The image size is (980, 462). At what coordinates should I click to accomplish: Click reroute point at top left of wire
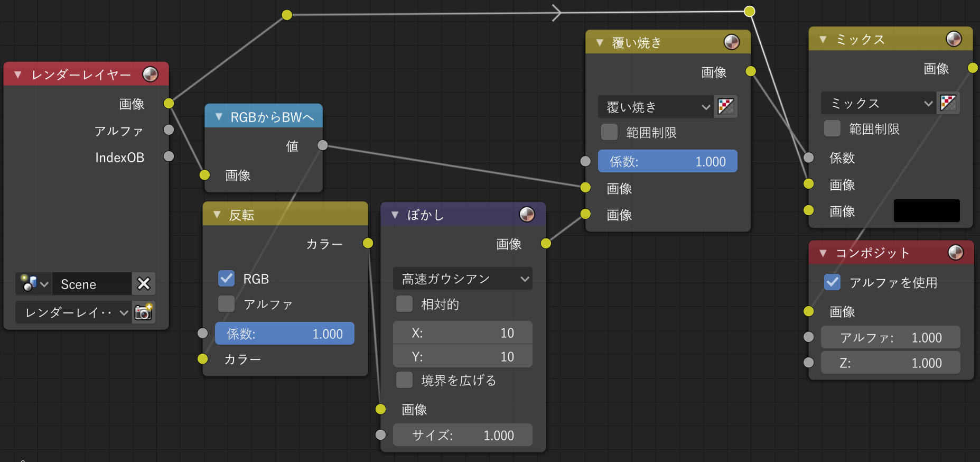[287, 15]
